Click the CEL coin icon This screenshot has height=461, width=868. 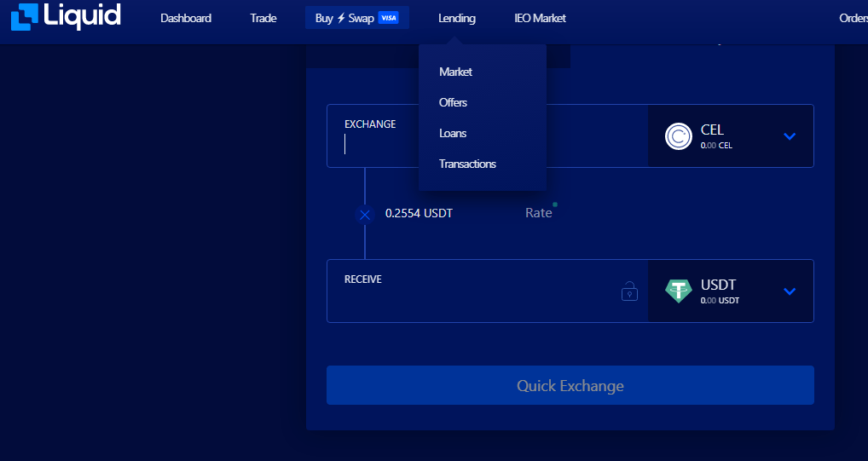click(x=678, y=136)
